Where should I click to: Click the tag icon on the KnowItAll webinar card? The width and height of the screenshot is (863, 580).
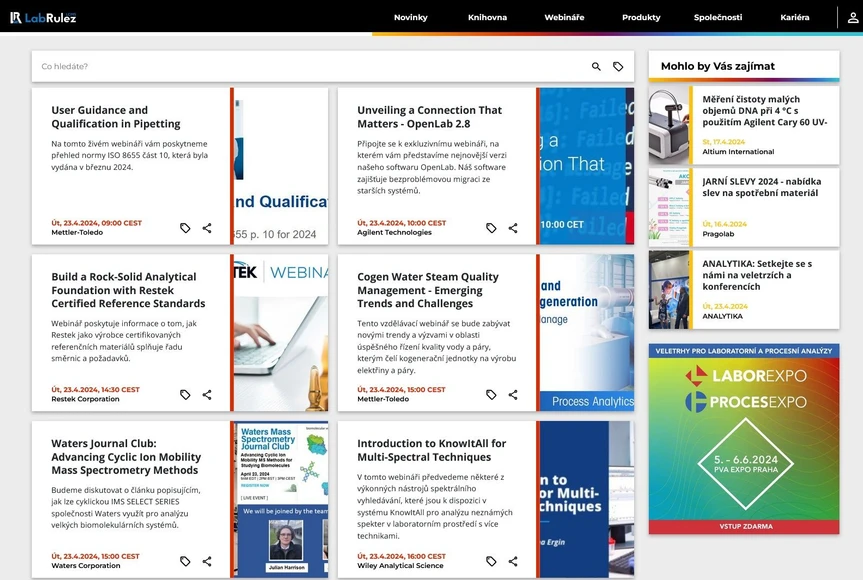point(490,561)
